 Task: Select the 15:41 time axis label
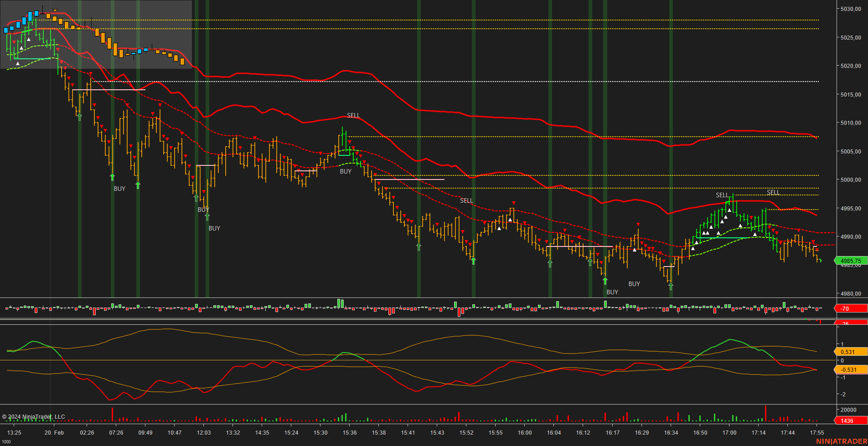pyautogui.click(x=408, y=433)
